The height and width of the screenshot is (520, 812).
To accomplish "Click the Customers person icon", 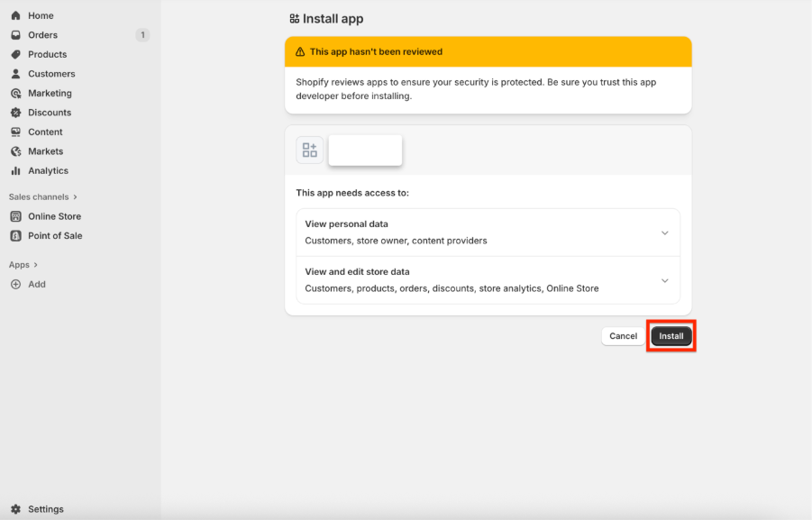I will click(16, 74).
